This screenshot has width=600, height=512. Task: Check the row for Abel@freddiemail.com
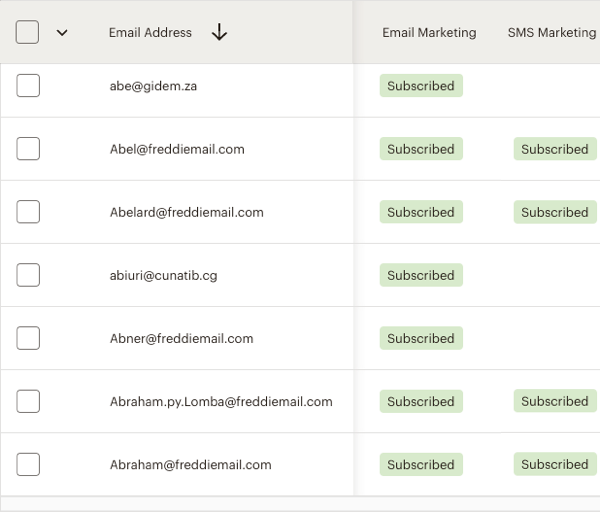pyautogui.click(x=28, y=149)
